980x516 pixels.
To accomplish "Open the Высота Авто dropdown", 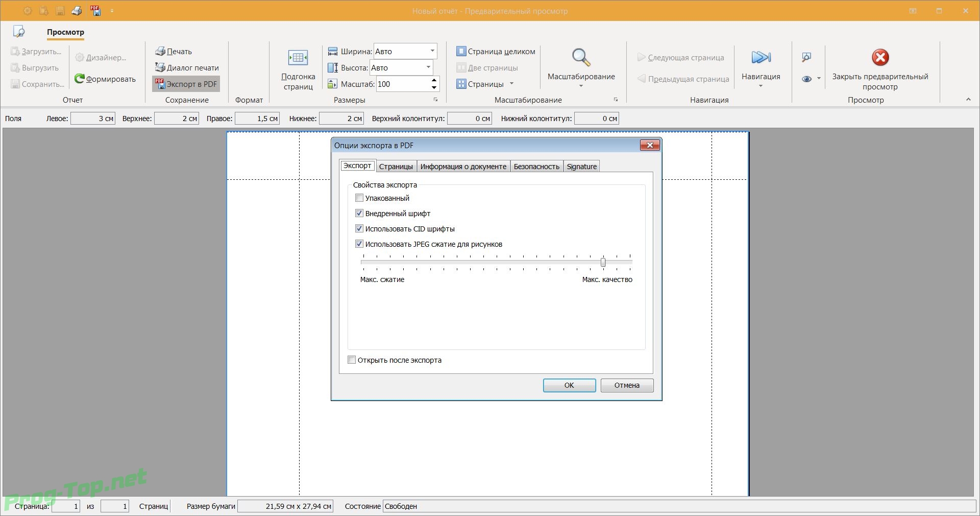I will [428, 67].
